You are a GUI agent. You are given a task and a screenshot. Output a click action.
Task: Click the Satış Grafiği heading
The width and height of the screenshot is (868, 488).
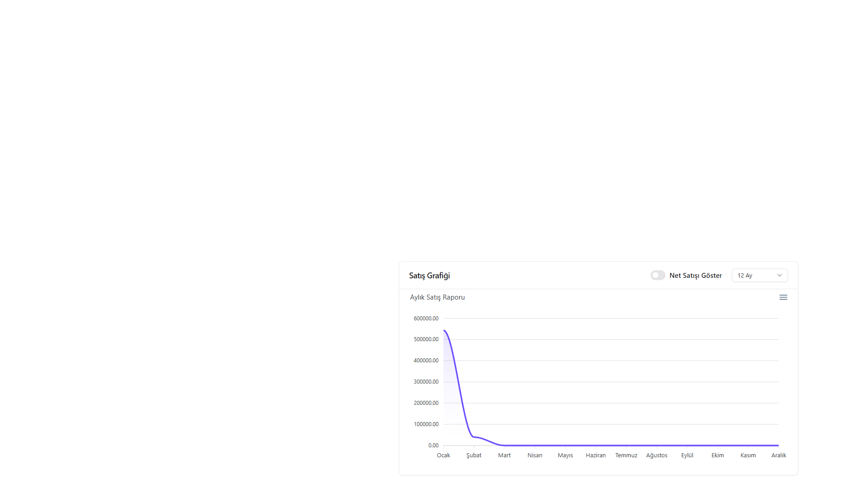pos(429,275)
